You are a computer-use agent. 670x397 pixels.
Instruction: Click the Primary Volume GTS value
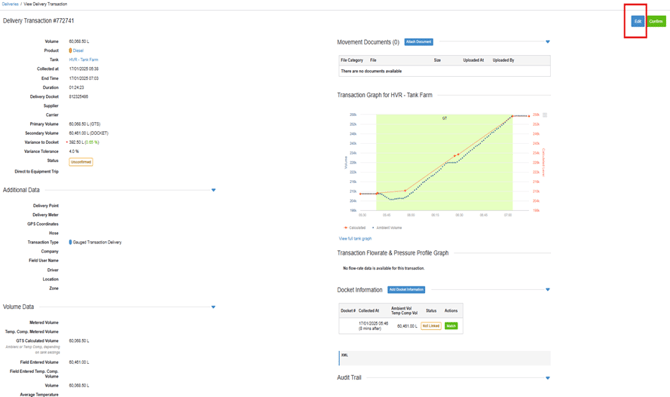[85, 124]
